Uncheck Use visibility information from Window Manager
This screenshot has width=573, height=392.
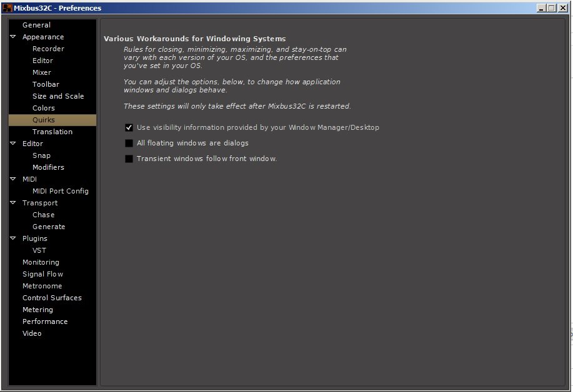pyautogui.click(x=129, y=127)
